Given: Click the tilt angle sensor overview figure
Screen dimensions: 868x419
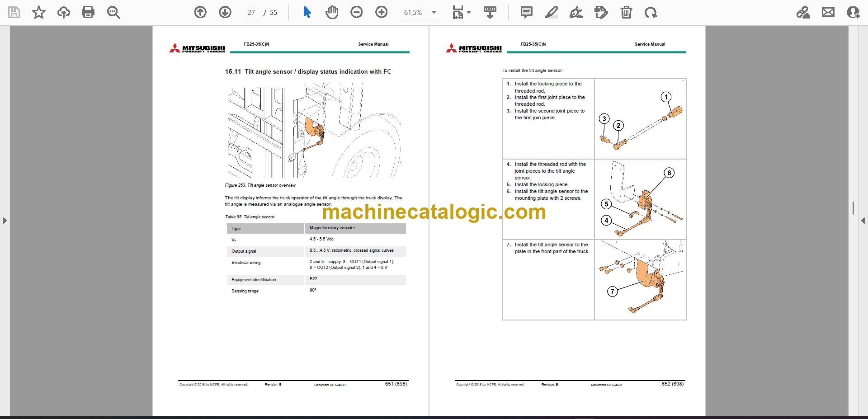Looking at the screenshot, I should click(x=314, y=130).
